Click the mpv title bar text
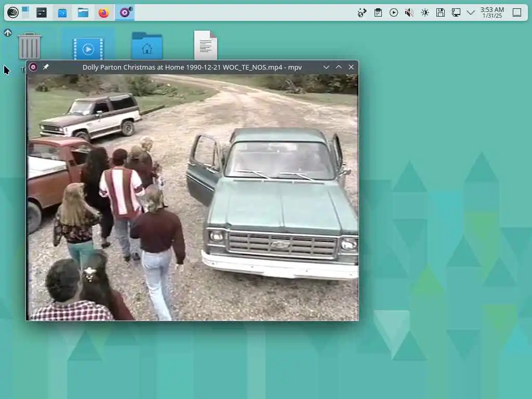The width and height of the screenshot is (532, 399). (x=192, y=67)
